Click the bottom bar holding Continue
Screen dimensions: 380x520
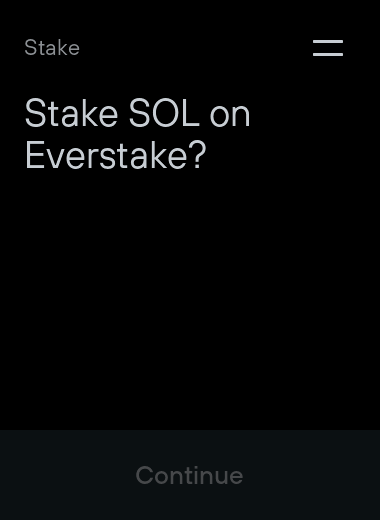[x=190, y=475]
